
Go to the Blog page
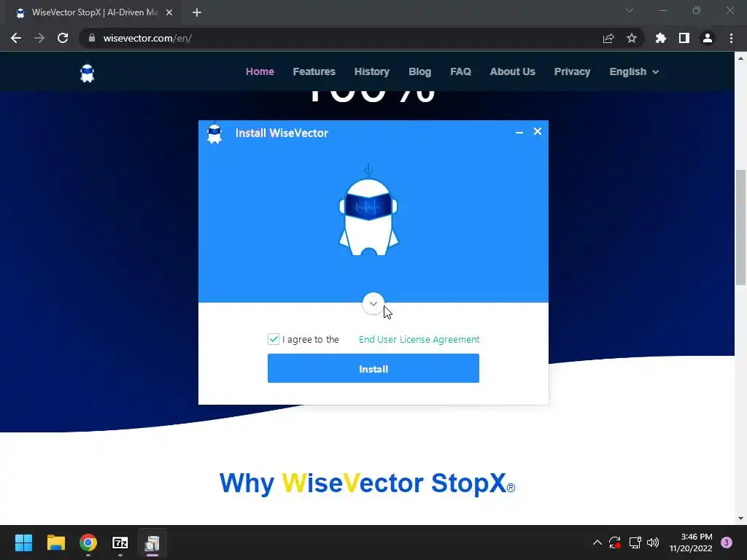[x=419, y=71]
